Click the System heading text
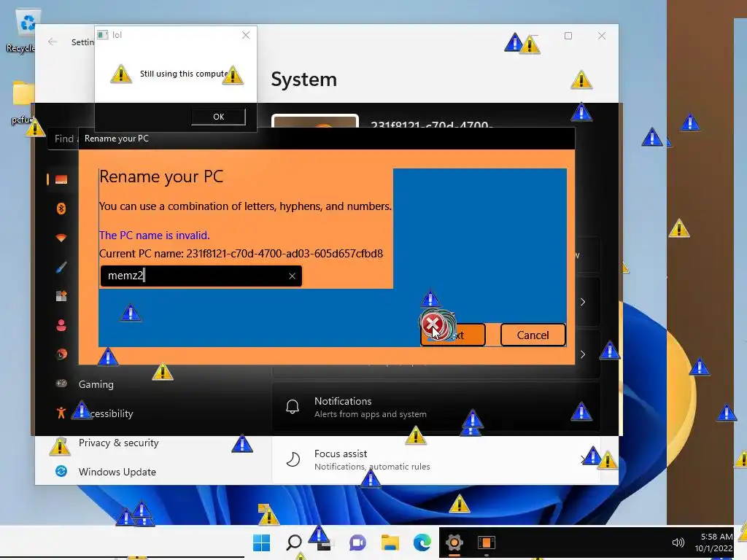Screen dimensions: 747x560 (304, 79)
